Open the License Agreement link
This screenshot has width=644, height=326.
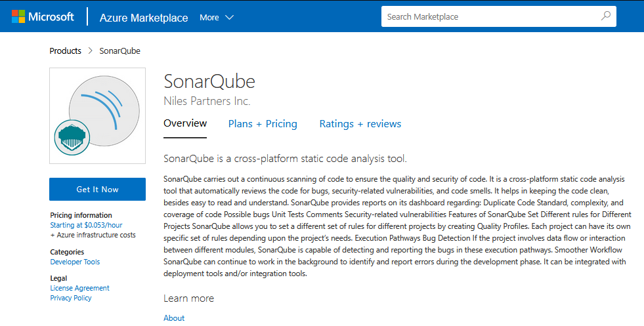pos(79,288)
